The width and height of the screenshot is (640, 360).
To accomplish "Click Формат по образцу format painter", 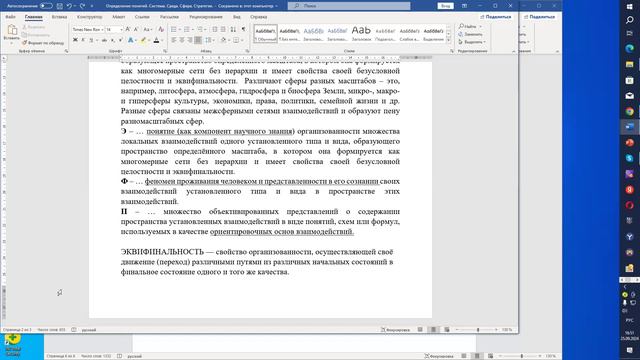I will click(43, 42).
